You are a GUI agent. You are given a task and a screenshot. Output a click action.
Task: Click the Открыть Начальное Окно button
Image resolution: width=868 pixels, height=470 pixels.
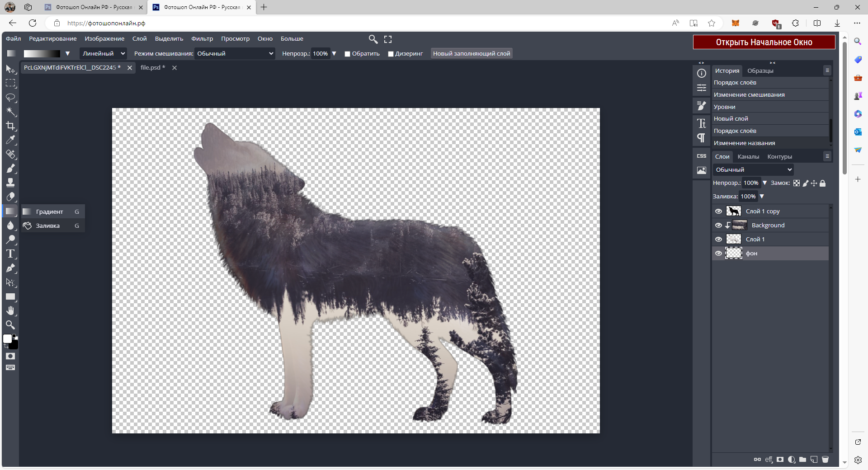click(764, 42)
